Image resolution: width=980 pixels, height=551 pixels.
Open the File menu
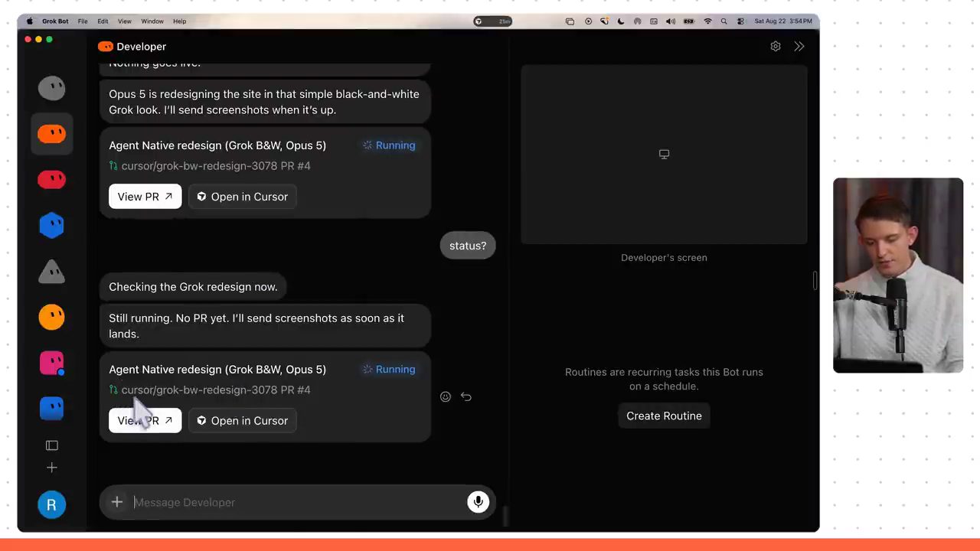(83, 21)
